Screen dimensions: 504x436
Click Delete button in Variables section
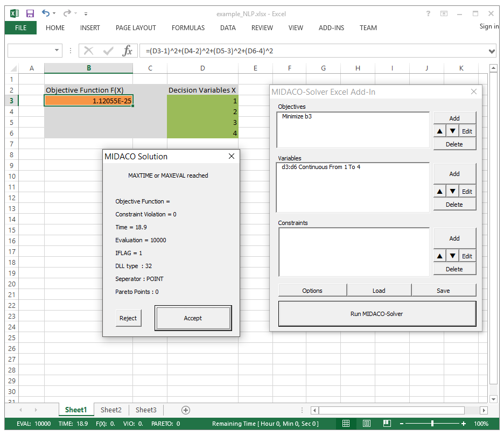454,205
